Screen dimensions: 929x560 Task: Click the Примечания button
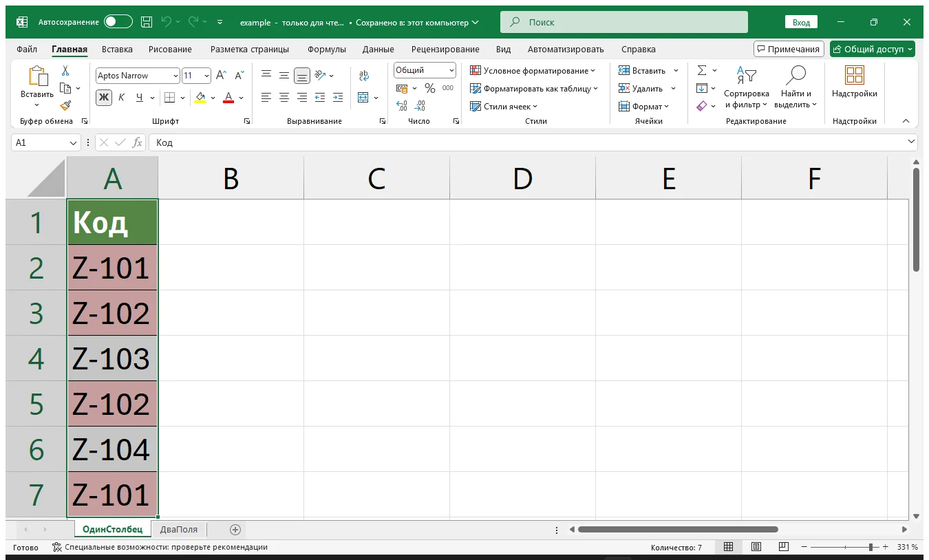pos(789,49)
